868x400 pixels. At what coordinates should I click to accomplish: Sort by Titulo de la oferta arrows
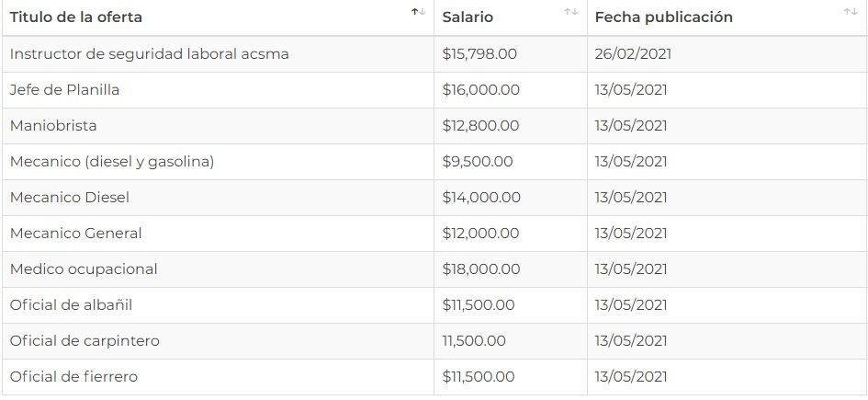418,12
